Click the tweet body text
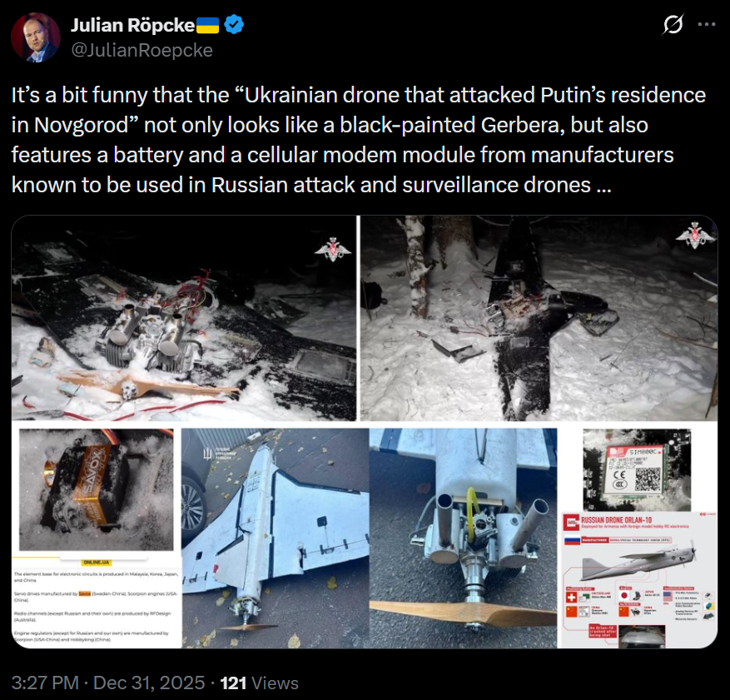 (x=359, y=140)
